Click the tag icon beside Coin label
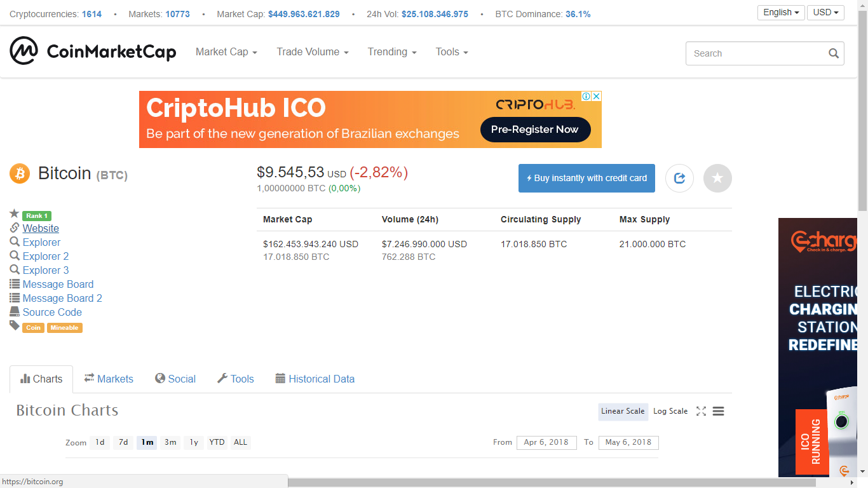This screenshot has height=488, width=868. click(x=15, y=325)
